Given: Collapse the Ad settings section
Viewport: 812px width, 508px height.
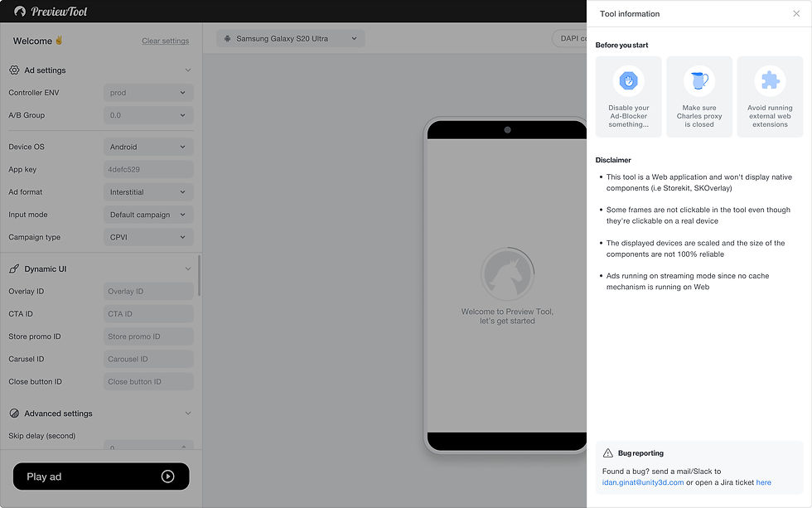Looking at the screenshot, I should pyautogui.click(x=188, y=70).
